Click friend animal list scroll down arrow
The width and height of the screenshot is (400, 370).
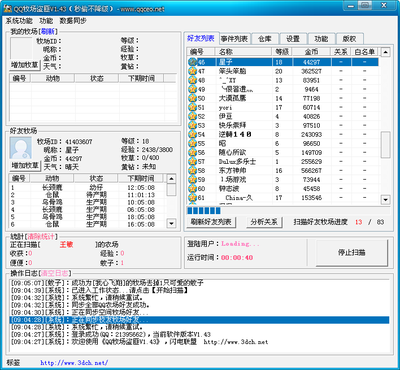(171, 223)
